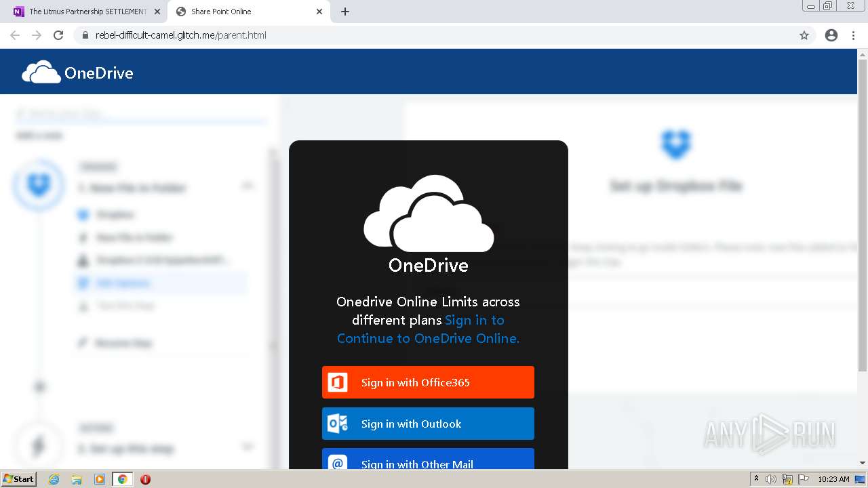The image size is (868, 488).
Task: Open the media player taskbar icon
Action: (x=100, y=479)
